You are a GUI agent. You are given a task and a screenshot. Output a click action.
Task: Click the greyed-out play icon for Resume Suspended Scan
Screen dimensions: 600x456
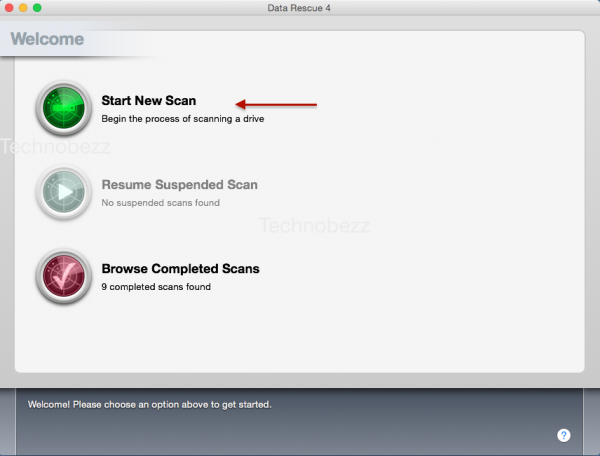64,192
